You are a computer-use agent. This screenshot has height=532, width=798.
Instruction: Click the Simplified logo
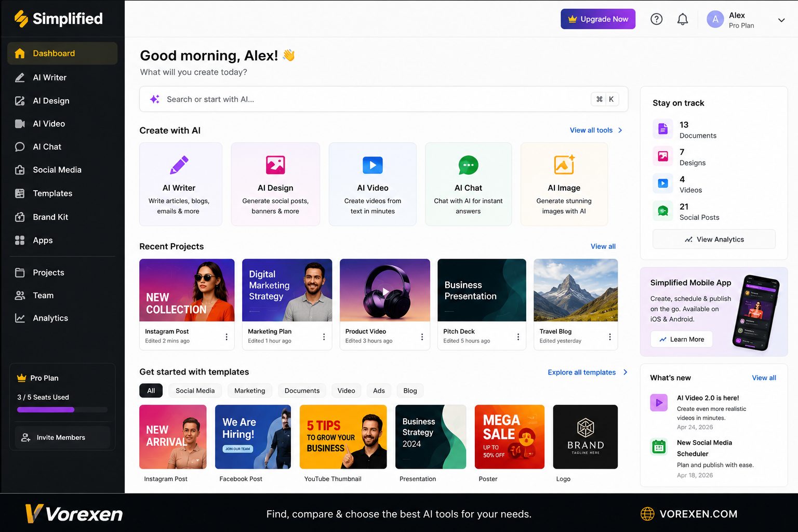[x=58, y=19]
